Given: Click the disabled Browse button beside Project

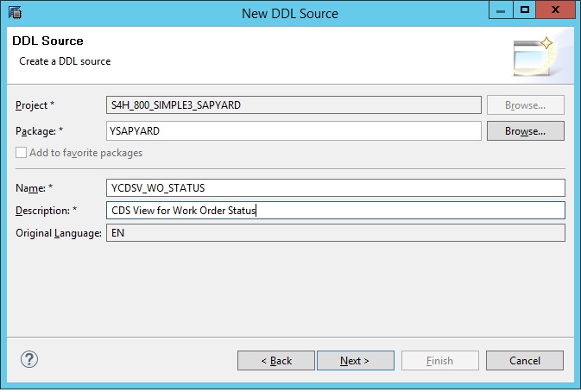Looking at the screenshot, I should coord(526,105).
